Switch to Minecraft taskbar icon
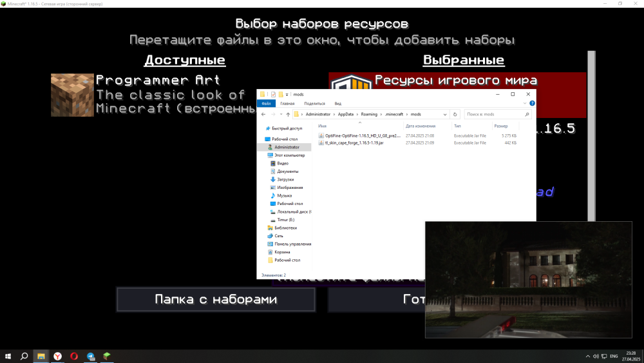The image size is (644, 363). [107, 356]
